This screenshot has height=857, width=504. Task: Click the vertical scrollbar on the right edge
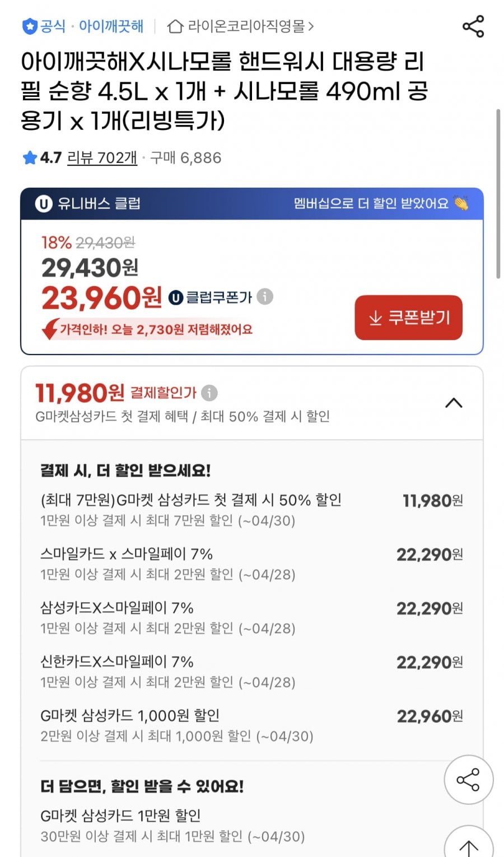(498, 193)
